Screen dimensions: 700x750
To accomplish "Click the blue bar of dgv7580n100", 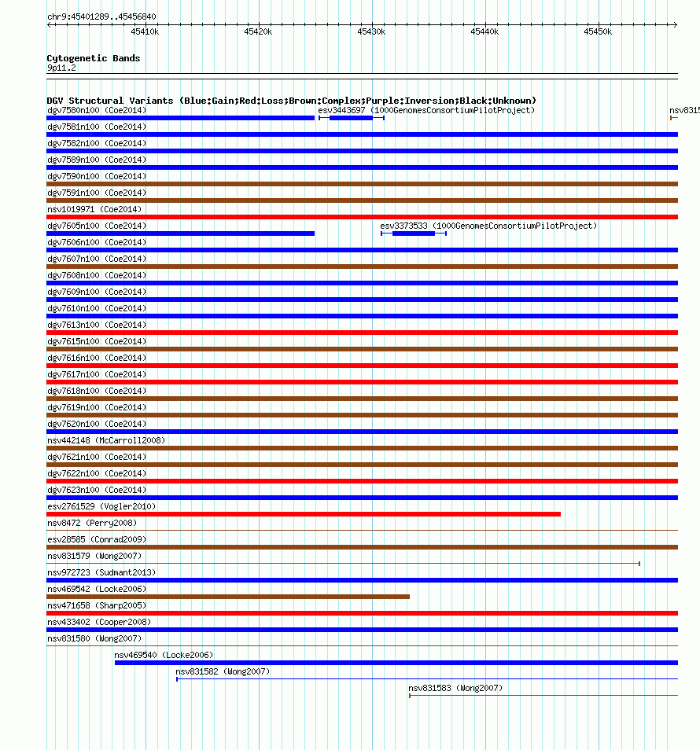I will [x=180, y=118].
